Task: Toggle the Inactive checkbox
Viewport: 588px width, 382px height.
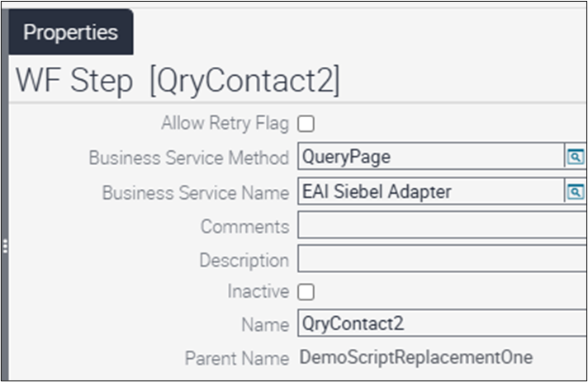Action: [306, 291]
